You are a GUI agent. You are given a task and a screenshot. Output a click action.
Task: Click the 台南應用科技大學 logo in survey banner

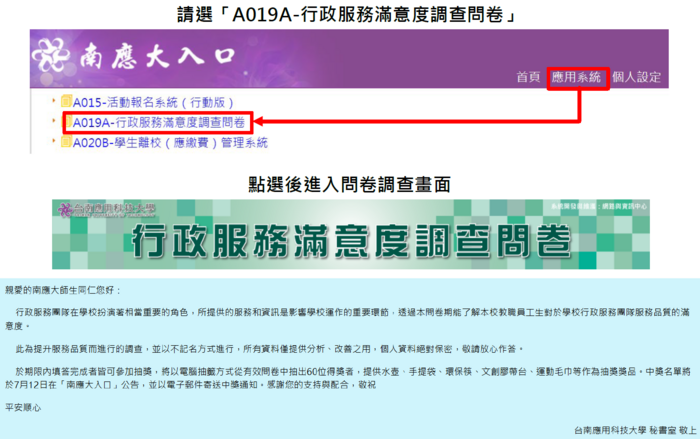[107, 209]
